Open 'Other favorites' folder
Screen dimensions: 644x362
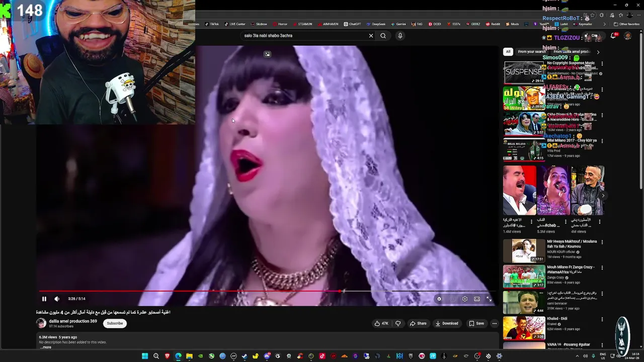(x=626, y=24)
